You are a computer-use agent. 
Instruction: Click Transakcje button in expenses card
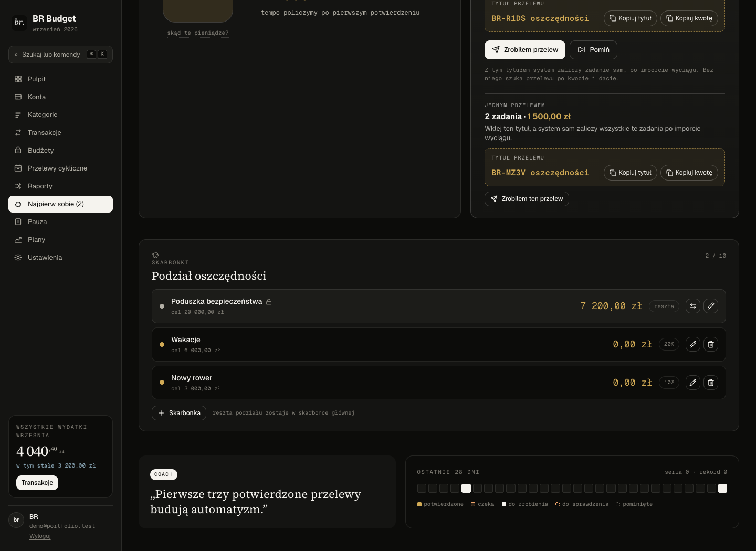(37, 483)
